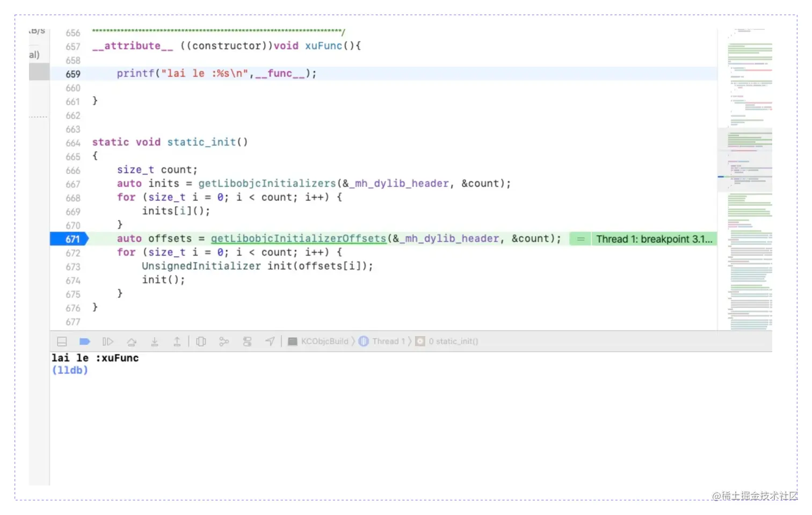Continue program execution in the debug bar

(x=108, y=342)
